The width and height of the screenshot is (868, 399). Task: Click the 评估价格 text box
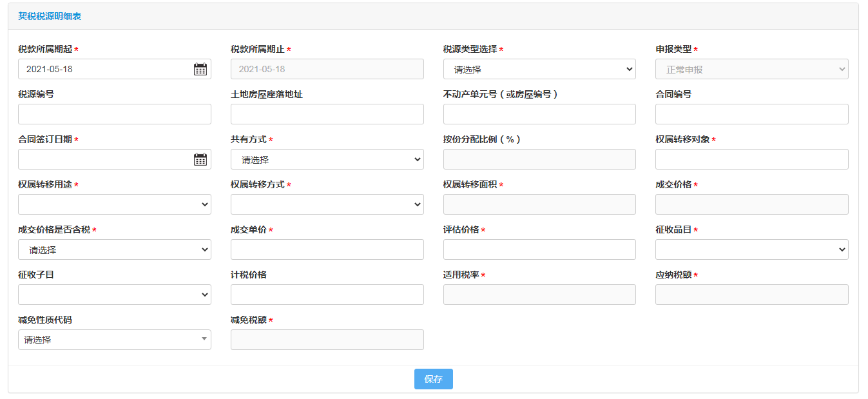pyautogui.click(x=539, y=250)
